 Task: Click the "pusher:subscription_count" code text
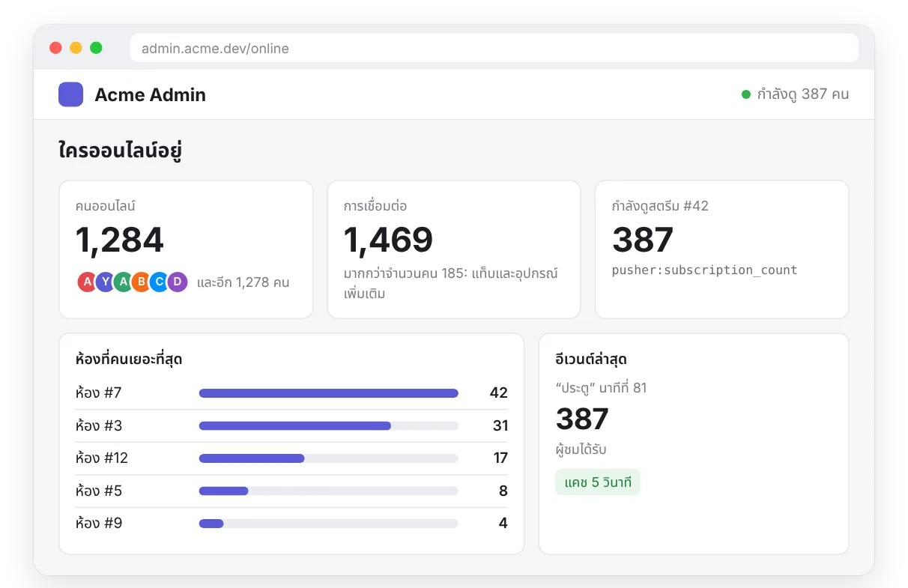pos(705,270)
